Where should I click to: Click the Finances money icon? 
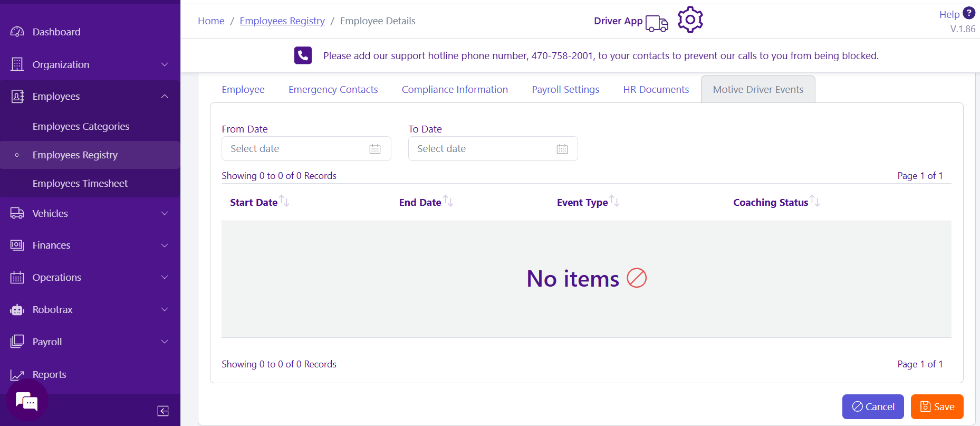click(17, 245)
